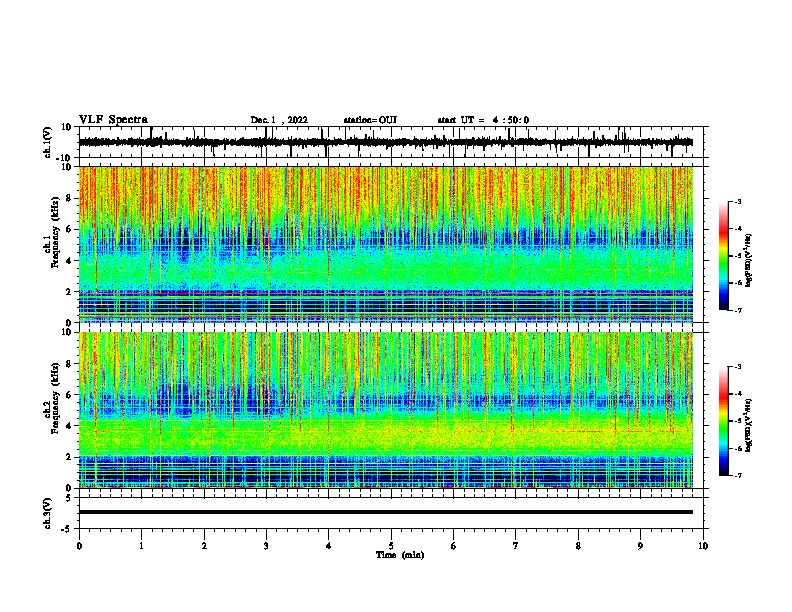The height and width of the screenshot is (612, 792).
Task: Select the start UT 4:50:0 text
Action: (x=483, y=120)
